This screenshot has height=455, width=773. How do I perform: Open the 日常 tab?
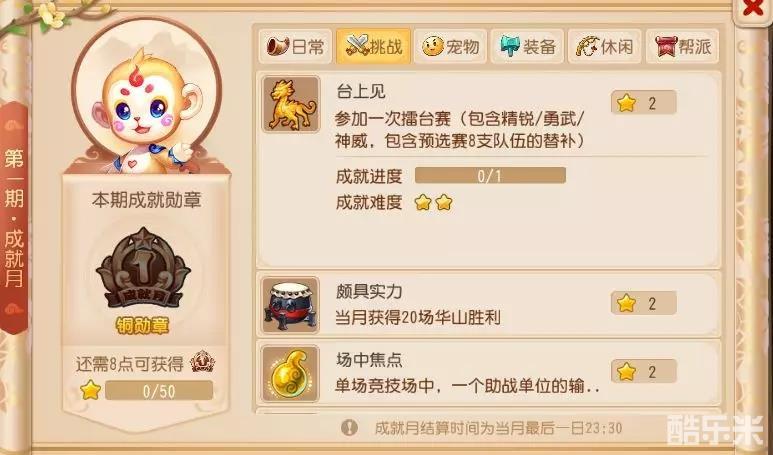point(296,46)
